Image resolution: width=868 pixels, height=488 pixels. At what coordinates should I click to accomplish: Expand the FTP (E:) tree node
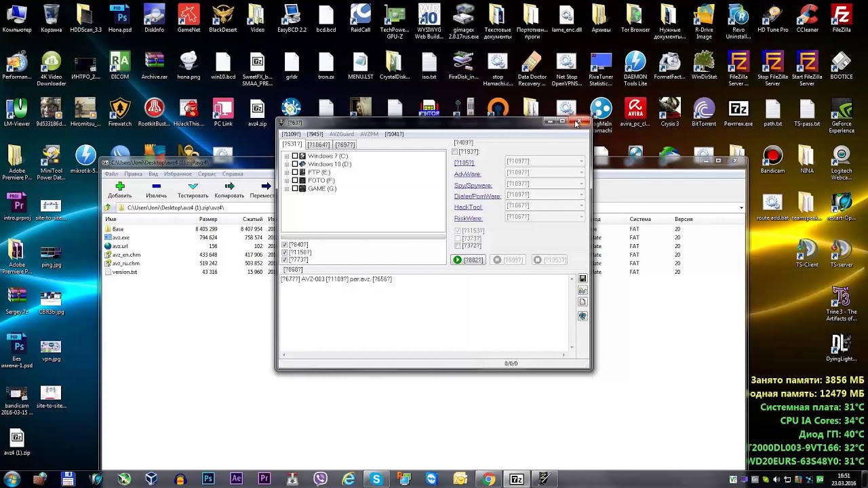click(x=287, y=172)
